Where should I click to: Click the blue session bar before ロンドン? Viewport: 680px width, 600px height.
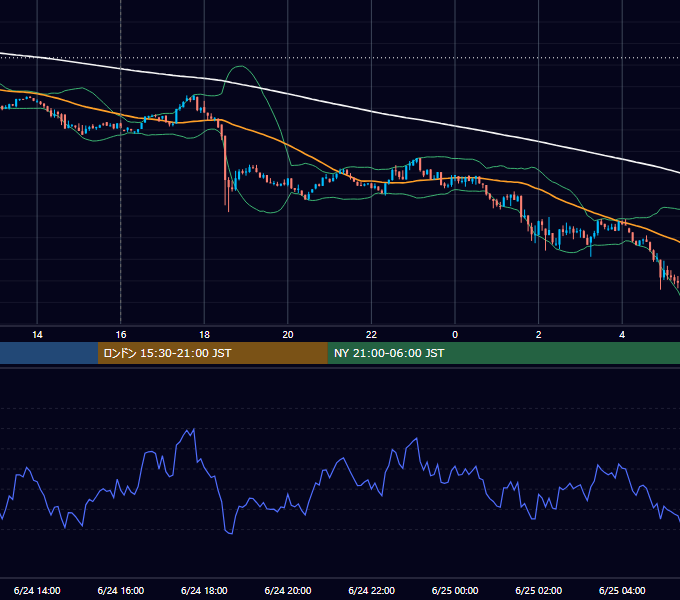49,353
